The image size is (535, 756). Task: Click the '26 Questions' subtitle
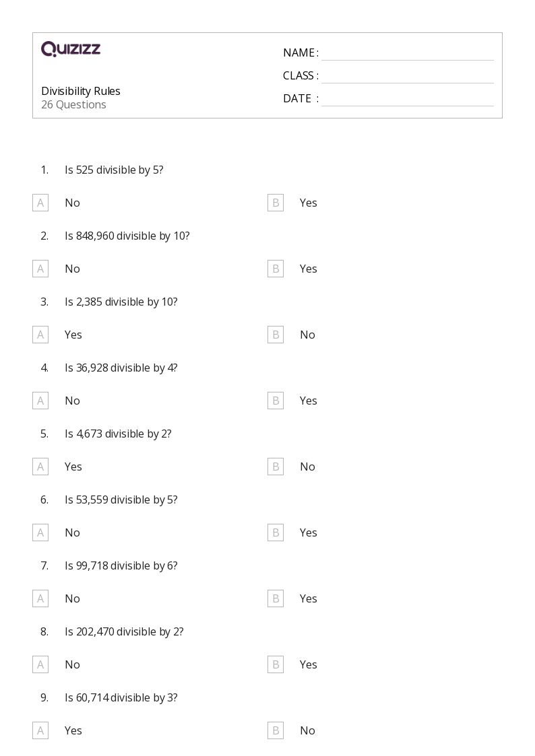point(73,104)
